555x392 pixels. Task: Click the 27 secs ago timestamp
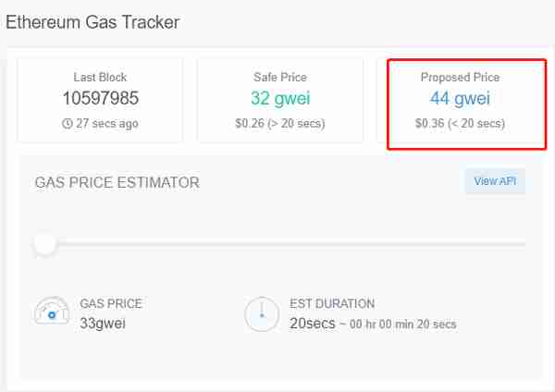click(107, 124)
